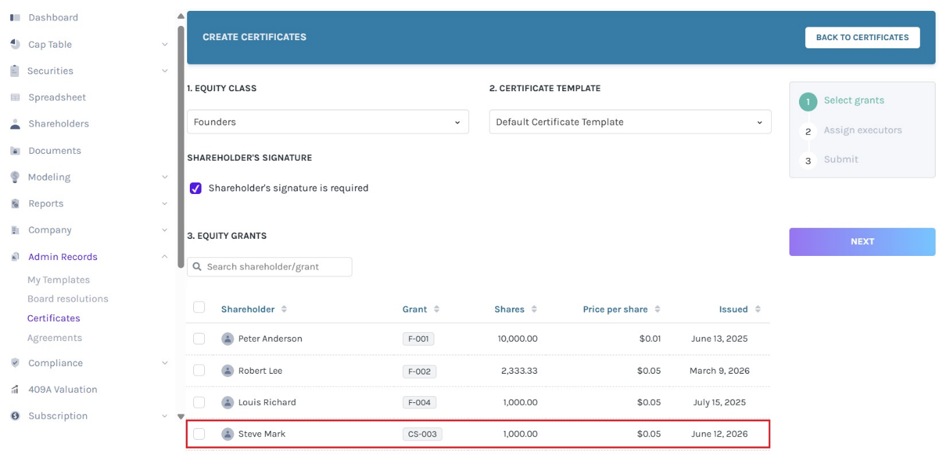Expand the Subscription chevron
This screenshot has height=454, width=939.
(165, 416)
